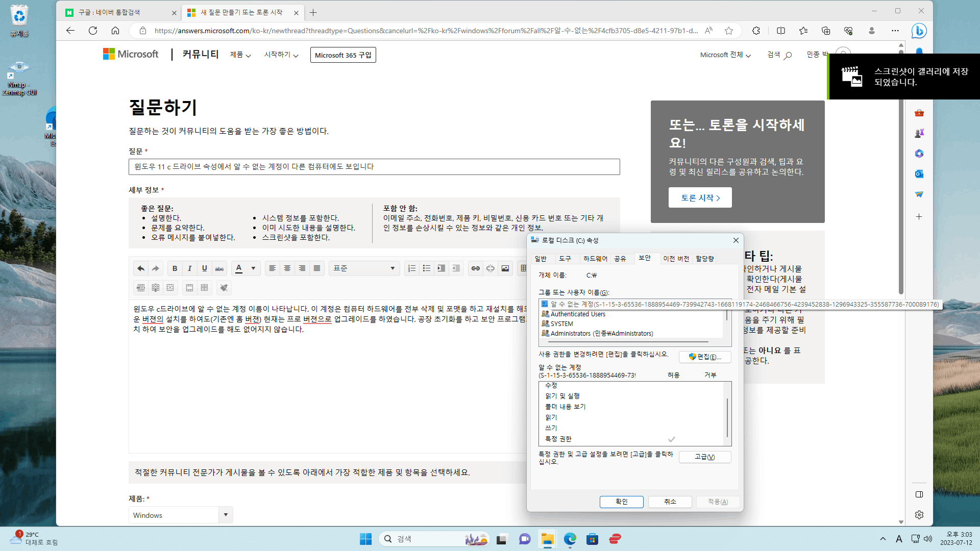Click the 편집(E)... button
This screenshot has width=980, height=551.
click(x=705, y=357)
